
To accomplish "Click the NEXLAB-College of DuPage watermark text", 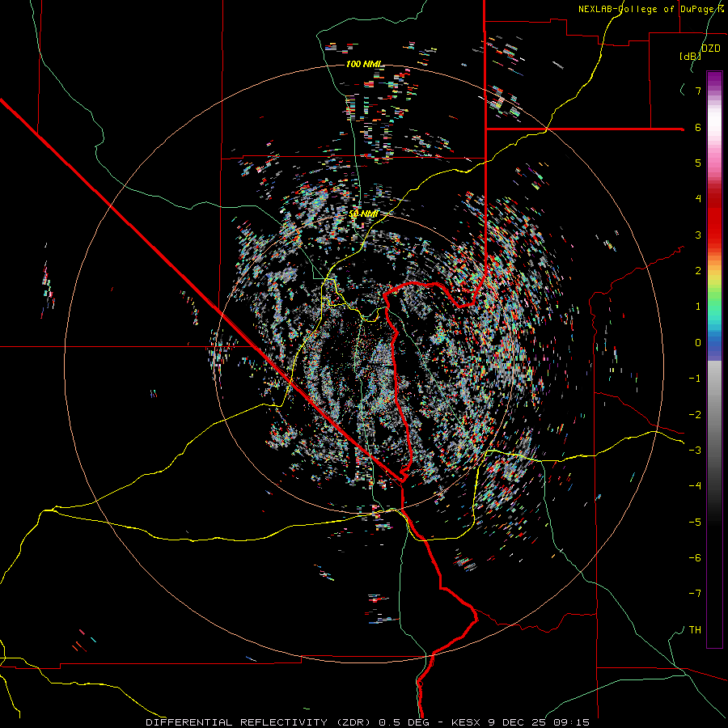I will pos(651,9).
